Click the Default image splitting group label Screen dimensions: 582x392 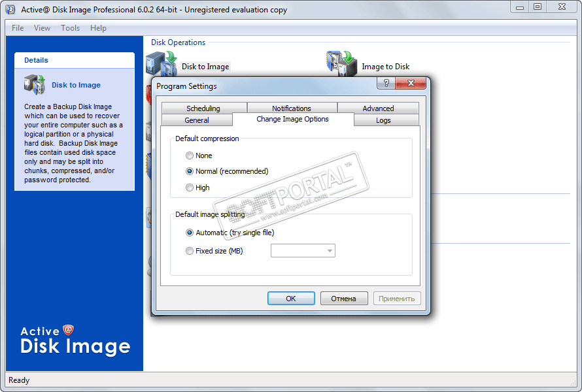(210, 214)
